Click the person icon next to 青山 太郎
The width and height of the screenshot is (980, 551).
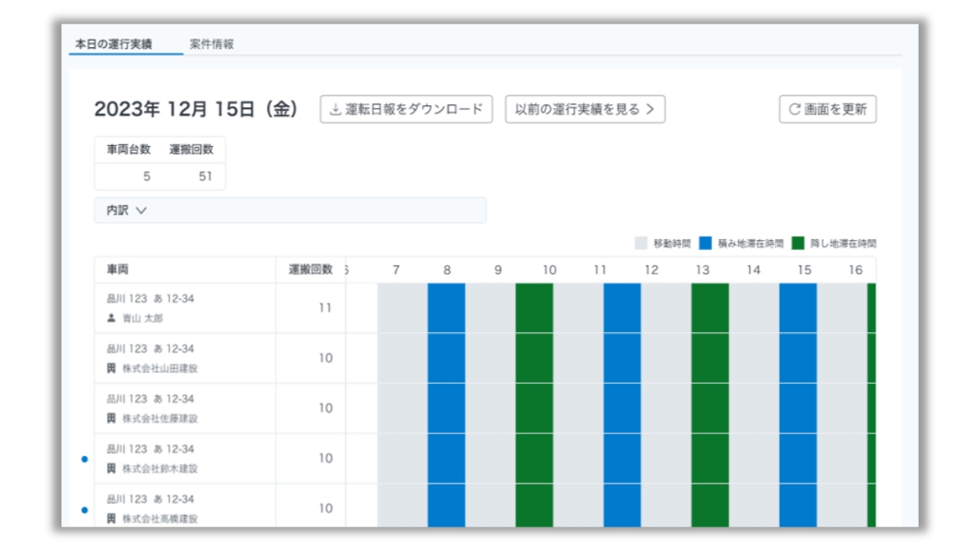click(x=112, y=318)
